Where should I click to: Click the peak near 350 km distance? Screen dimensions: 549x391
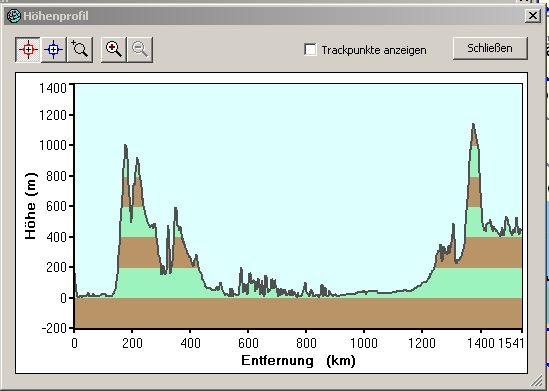175,210
